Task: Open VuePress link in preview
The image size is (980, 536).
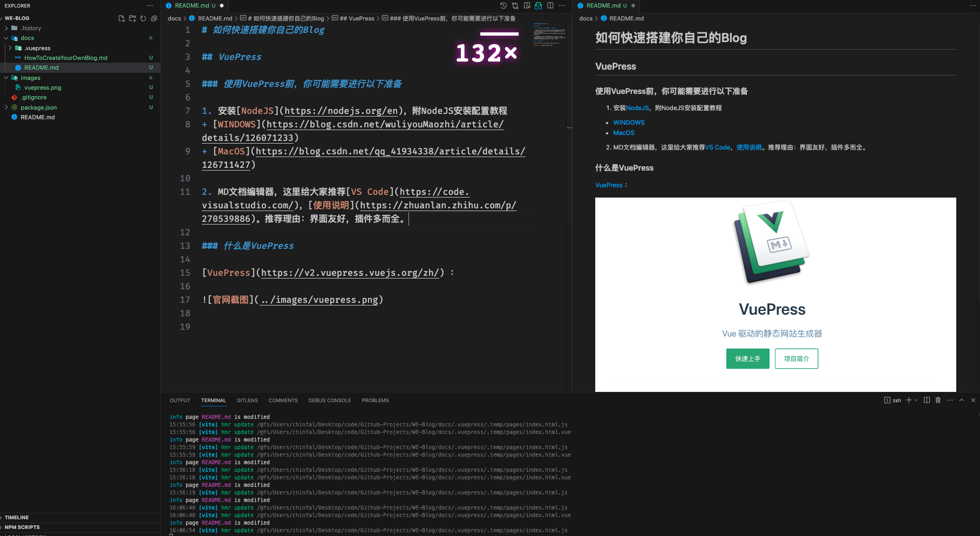Action: (609, 185)
